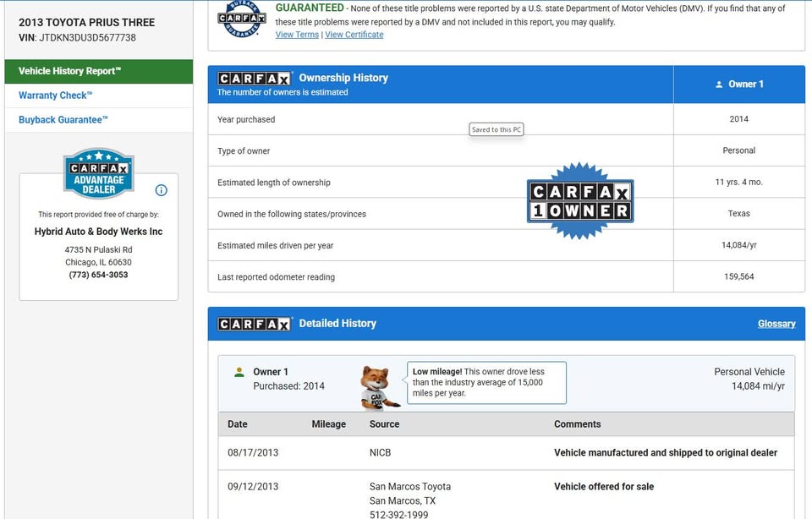Click the 4735 N Pulaski Rd address

tap(98, 250)
